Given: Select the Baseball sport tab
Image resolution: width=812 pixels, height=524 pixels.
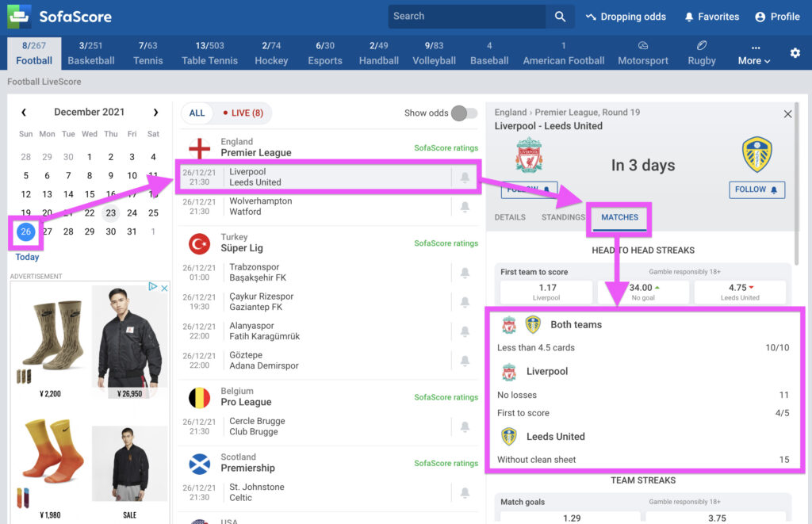Looking at the screenshot, I should point(489,53).
